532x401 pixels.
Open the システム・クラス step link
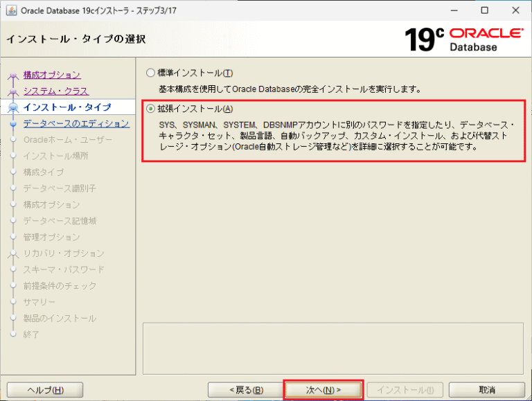[56, 91]
